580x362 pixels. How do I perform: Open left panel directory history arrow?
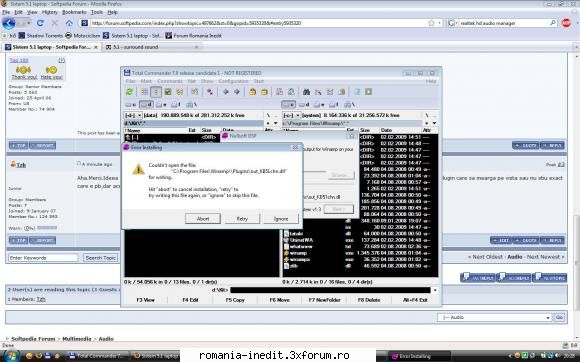(276, 123)
